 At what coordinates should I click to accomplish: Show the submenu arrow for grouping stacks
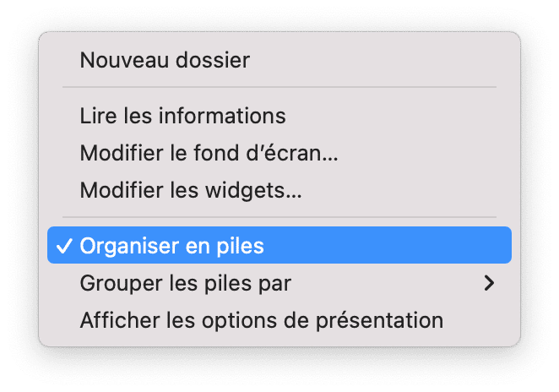[488, 284]
